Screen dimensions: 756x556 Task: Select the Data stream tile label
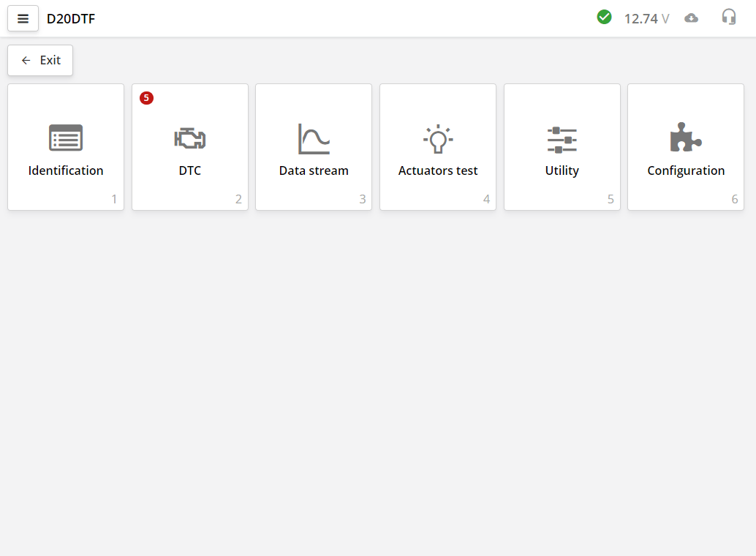click(314, 170)
